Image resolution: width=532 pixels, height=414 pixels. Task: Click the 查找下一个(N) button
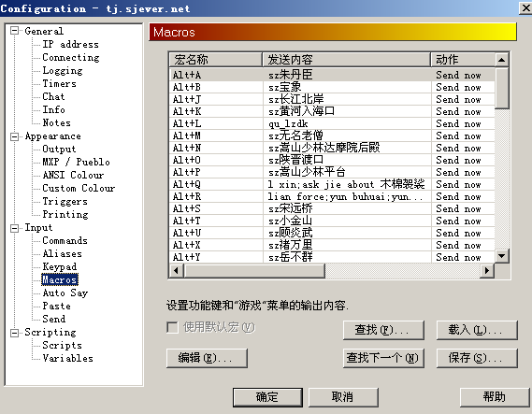383,358
